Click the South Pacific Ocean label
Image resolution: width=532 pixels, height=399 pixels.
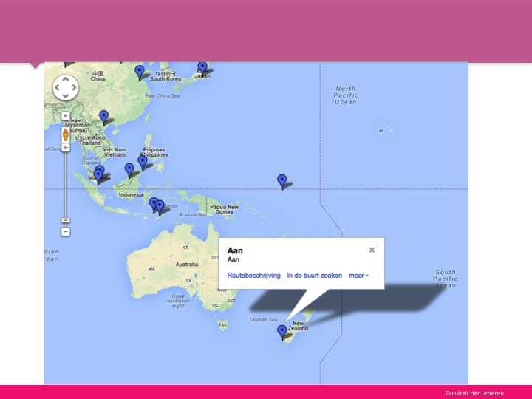[x=446, y=279]
